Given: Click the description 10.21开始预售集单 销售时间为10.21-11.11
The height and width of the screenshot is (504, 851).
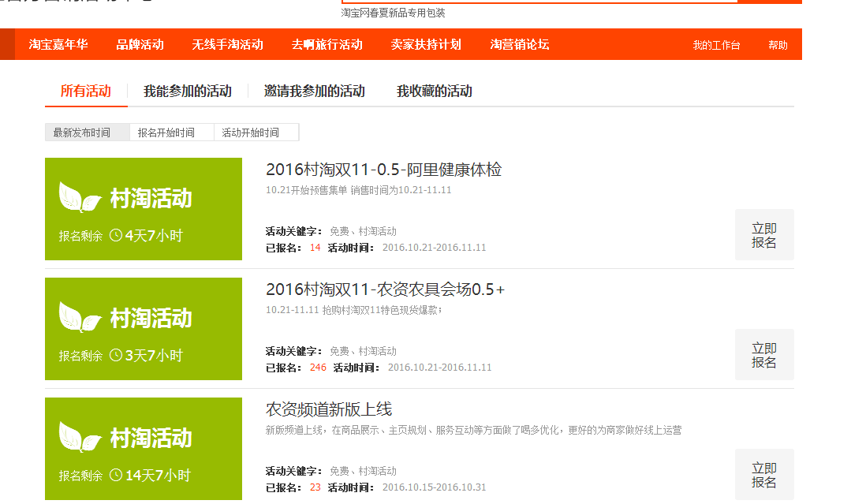Looking at the screenshot, I should [358, 190].
